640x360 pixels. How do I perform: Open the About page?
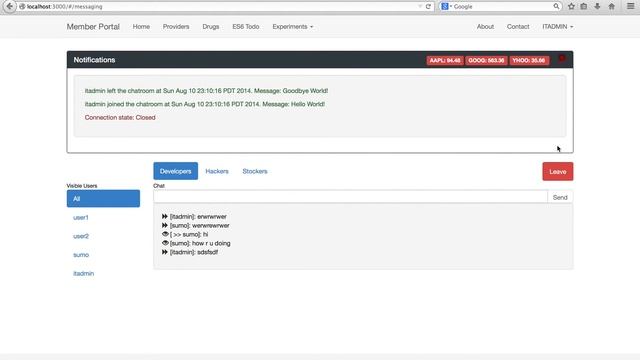pos(485,27)
